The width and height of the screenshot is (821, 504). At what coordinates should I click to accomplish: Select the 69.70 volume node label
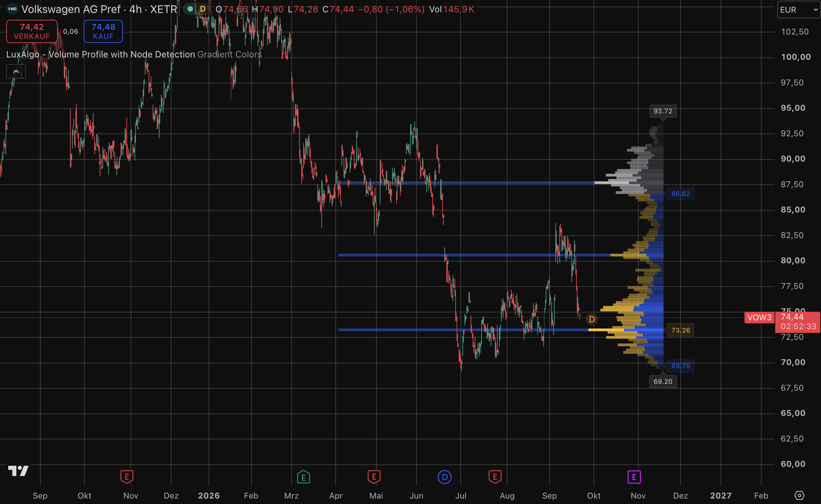click(x=681, y=366)
